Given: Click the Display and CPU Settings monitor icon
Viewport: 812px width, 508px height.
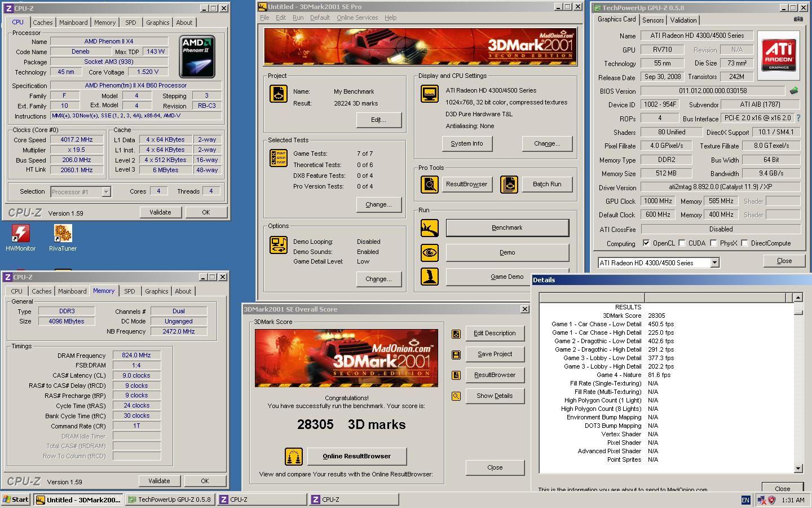Looking at the screenshot, I should point(430,94).
